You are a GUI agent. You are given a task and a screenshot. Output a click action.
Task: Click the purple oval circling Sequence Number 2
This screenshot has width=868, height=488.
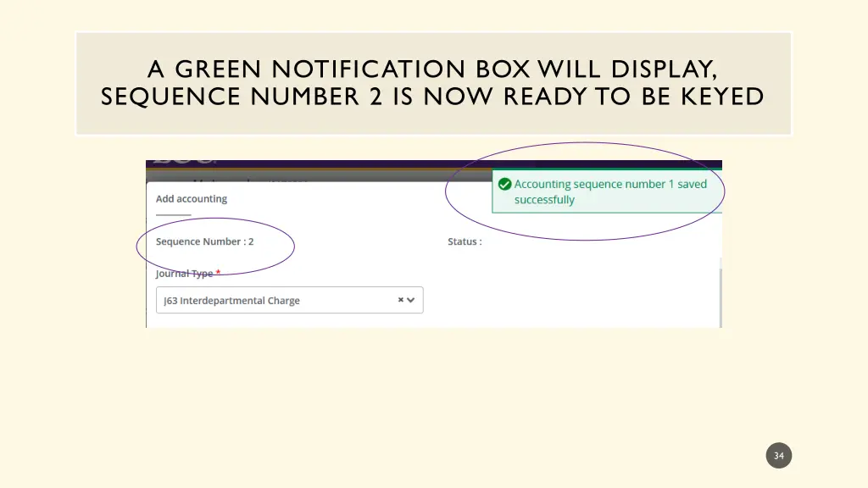tap(215, 246)
